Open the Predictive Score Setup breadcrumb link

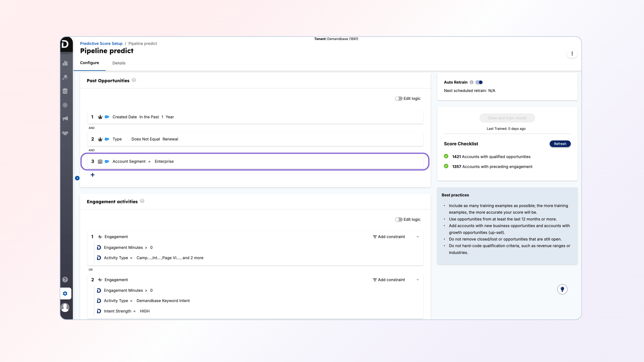coord(101,43)
